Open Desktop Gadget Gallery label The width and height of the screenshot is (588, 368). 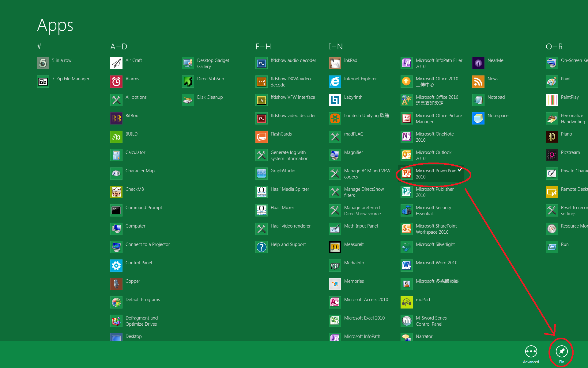pos(213,63)
